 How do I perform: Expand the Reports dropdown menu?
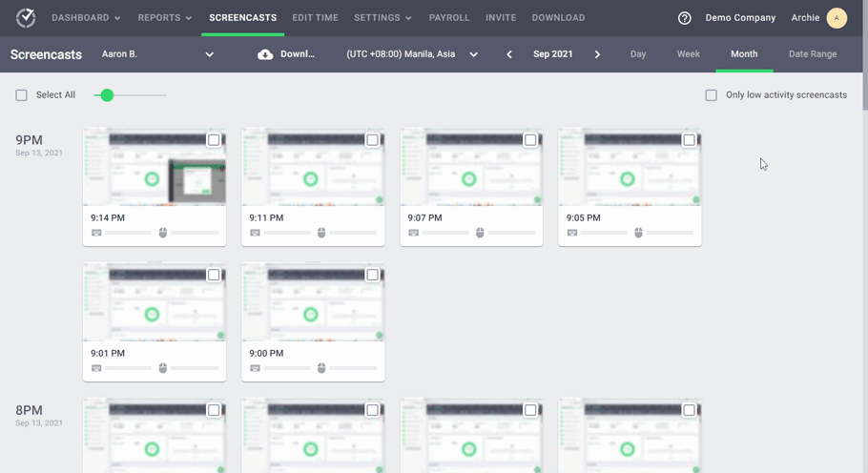[165, 18]
